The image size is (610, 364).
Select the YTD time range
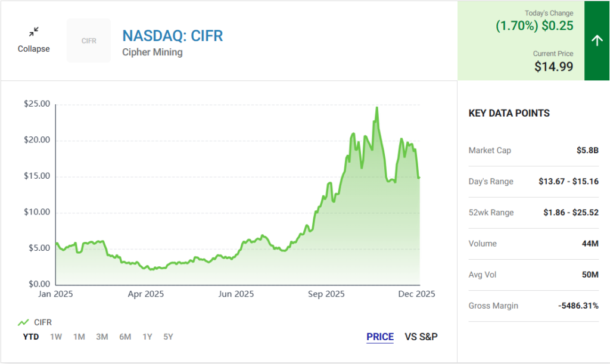pyautogui.click(x=30, y=337)
